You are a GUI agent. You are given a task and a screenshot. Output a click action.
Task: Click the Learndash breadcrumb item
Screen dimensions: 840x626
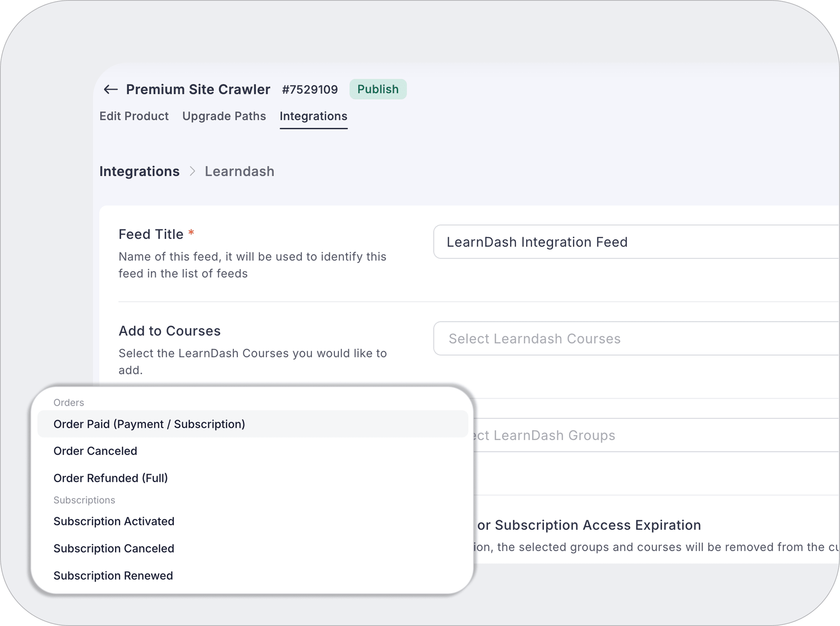tap(239, 171)
